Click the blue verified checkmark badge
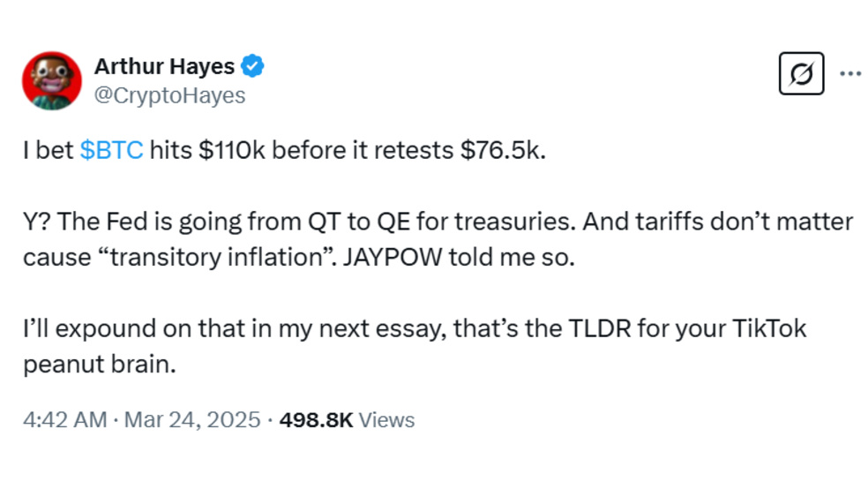This screenshot has width=868, height=489. tap(252, 66)
